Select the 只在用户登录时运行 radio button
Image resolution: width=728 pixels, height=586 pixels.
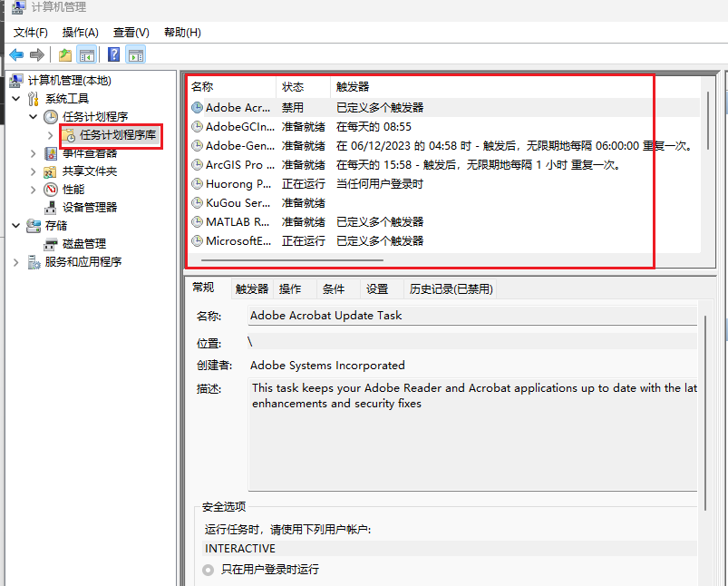pos(209,570)
